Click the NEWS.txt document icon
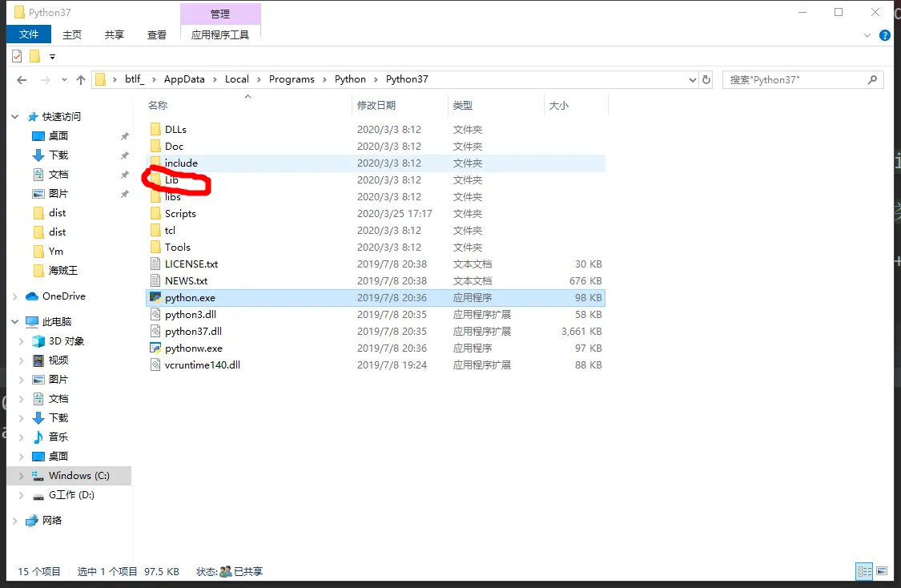 [x=155, y=281]
